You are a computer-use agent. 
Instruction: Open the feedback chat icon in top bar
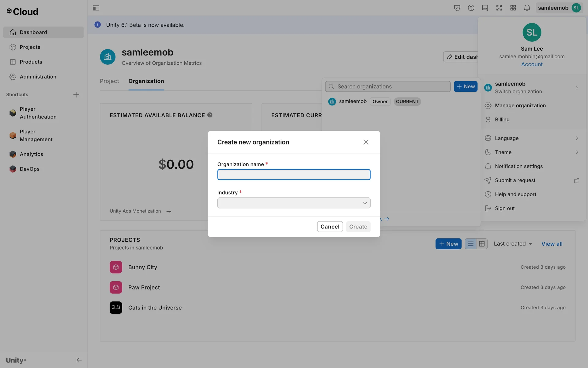(x=485, y=8)
